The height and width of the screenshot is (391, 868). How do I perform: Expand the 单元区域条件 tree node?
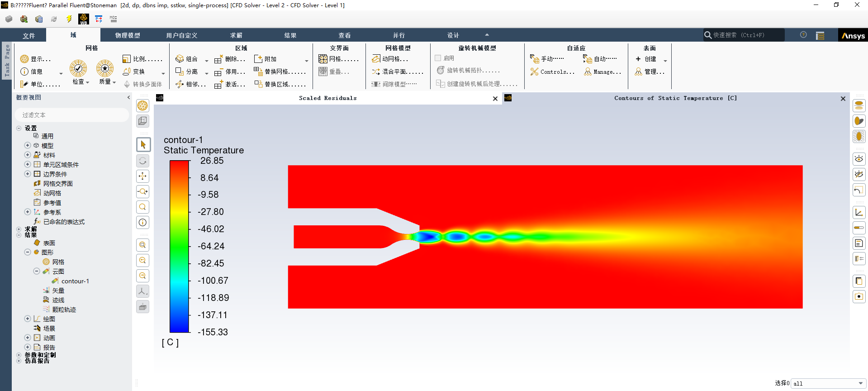click(x=28, y=164)
